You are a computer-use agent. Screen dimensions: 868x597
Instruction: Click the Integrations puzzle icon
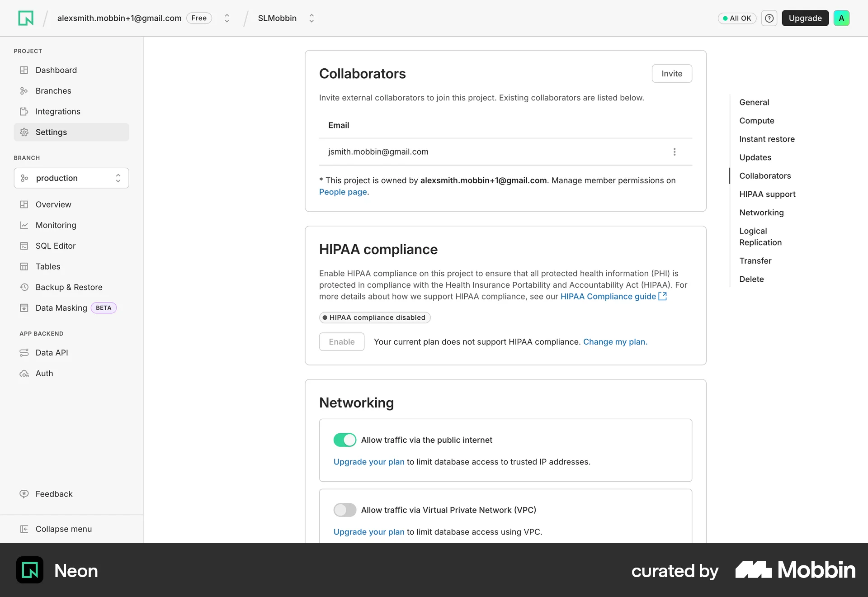tap(24, 111)
